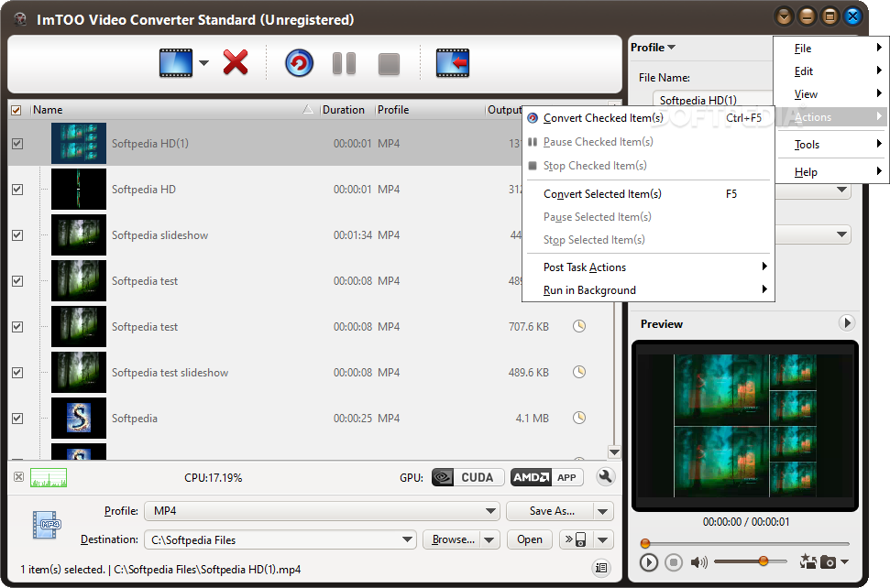Click the clock icon for Softpedia 4.1 MB row
890x588 pixels.
click(x=579, y=418)
